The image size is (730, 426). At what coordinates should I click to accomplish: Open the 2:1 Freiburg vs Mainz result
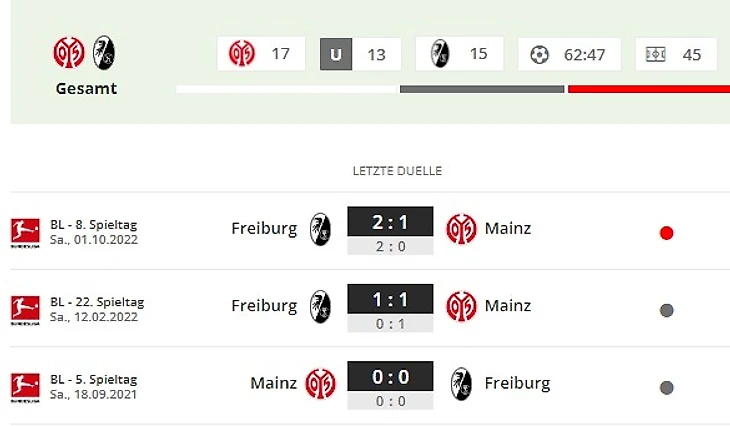coord(390,222)
